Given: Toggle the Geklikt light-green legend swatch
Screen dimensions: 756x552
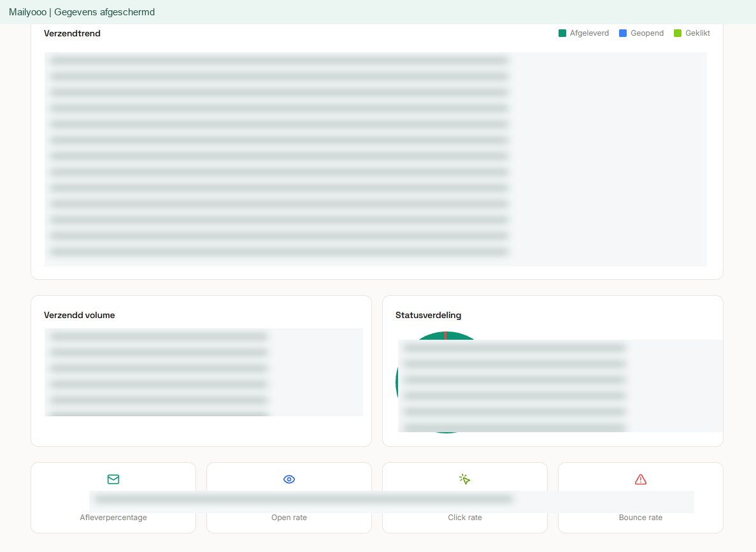Looking at the screenshot, I should tap(678, 33).
